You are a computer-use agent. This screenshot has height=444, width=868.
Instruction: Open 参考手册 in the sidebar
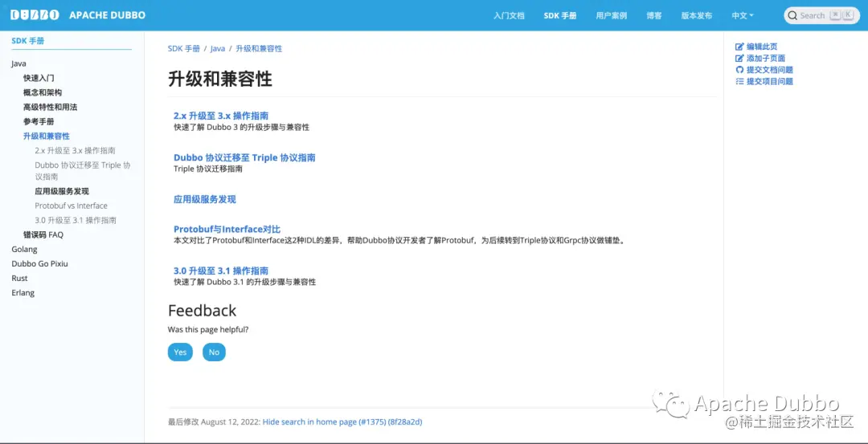39,121
